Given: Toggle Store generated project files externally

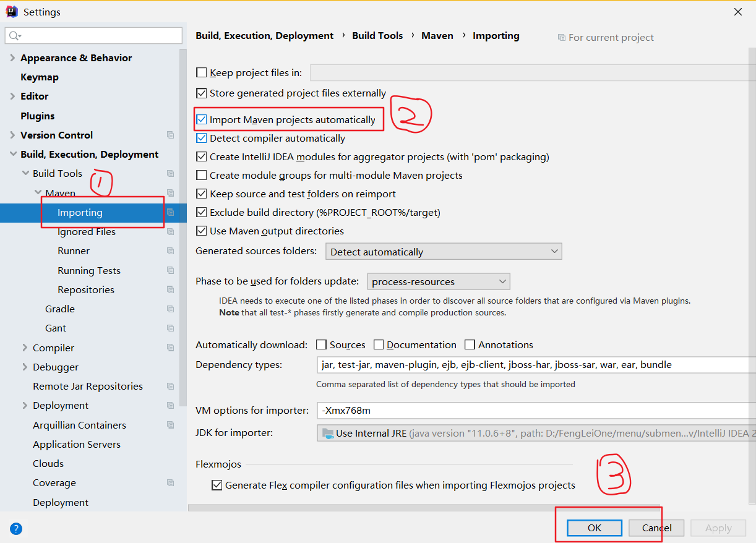Looking at the screenshot, I should pyautogui.click(x=201, y=93).
